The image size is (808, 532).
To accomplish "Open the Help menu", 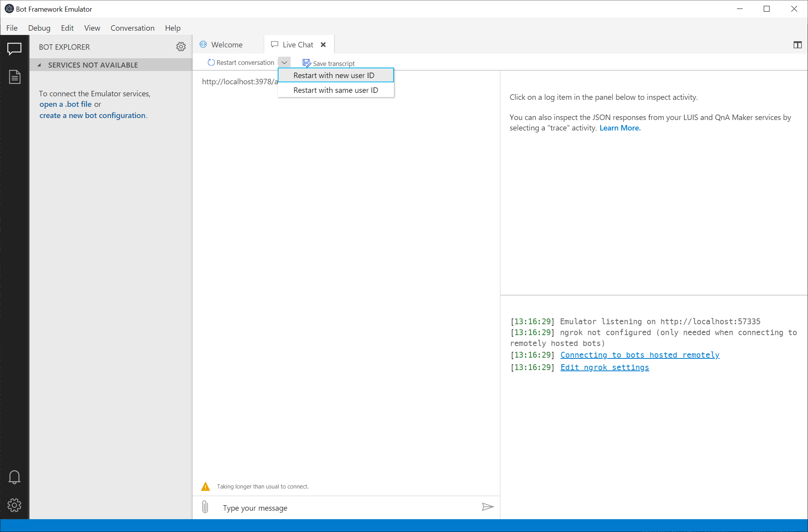I will point(173,28).
